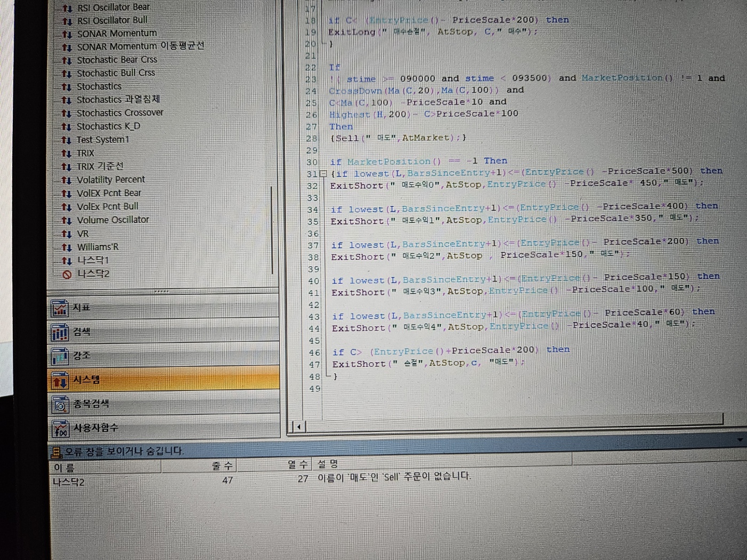
Task: Click the 검색 panel icon
Action: (60, 332)
